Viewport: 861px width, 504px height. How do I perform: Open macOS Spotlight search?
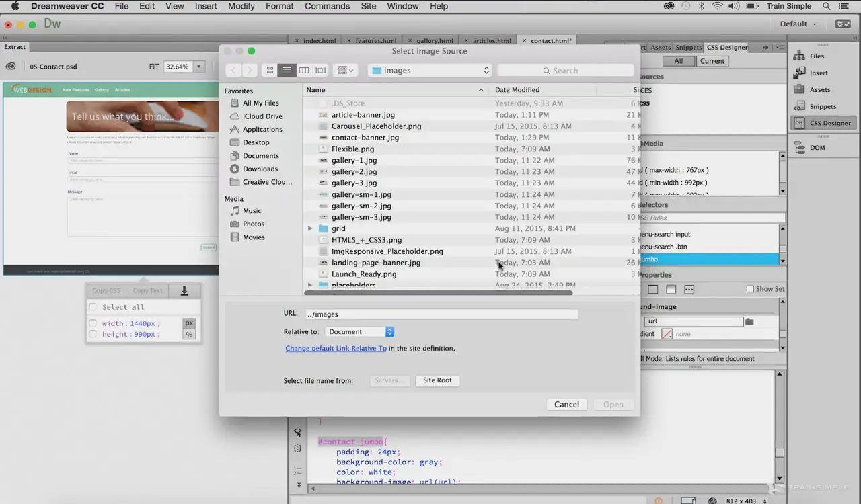[x=826, y=6]
